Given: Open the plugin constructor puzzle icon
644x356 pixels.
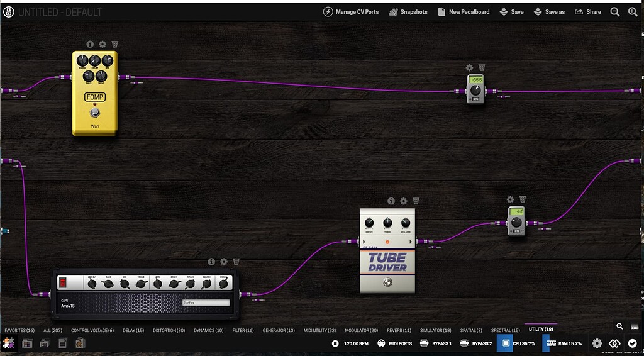Looking at the screenshot, I should click(x=9, y=343).
